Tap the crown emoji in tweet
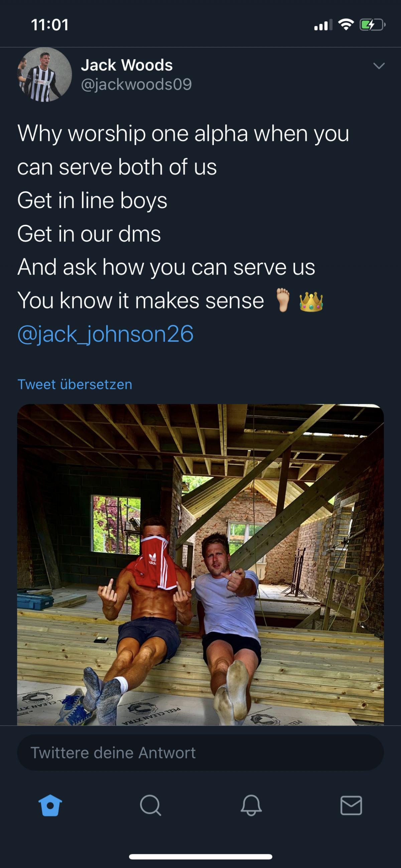This screenshot has width=401, height=868. click(x=311, y=301)
